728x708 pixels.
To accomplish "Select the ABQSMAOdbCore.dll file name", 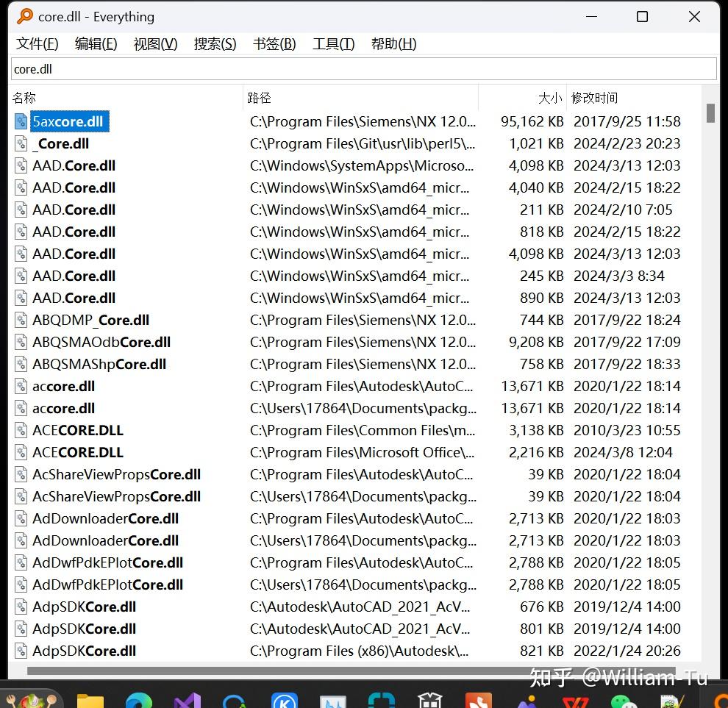I will 101,342.
